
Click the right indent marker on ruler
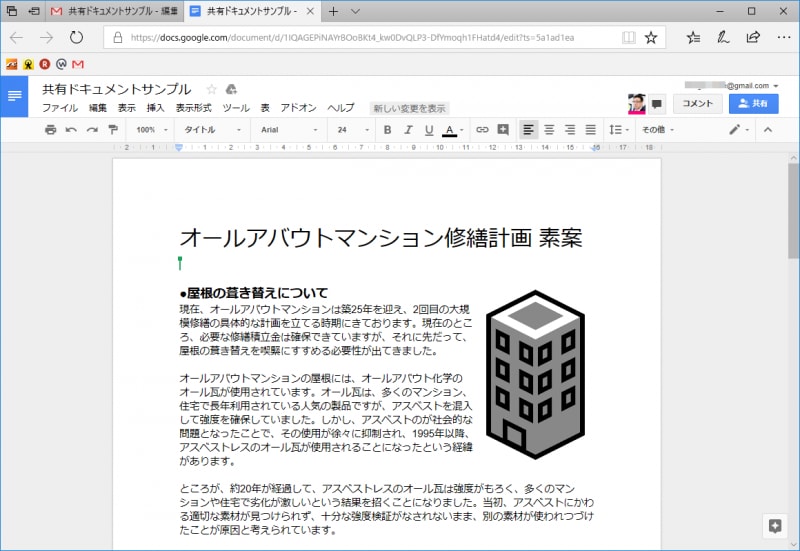click(x=595, y=148)
